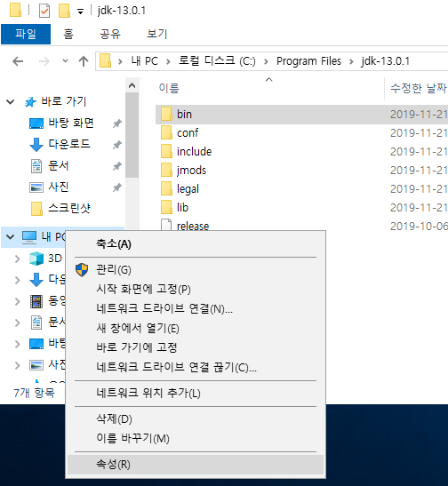Image resolution: width=448 pixels, height=486 pixels.
Task: Select the conf folder icon
Action: 166,132
